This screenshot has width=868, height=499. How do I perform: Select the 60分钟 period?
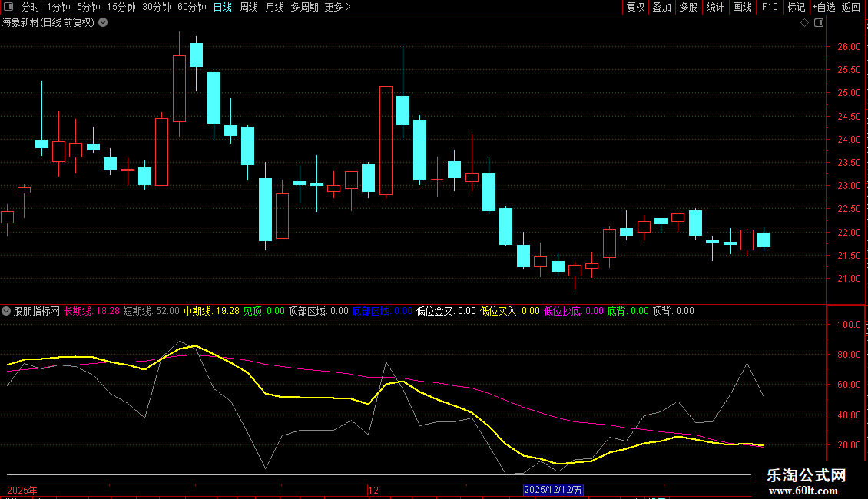(x=192, y=7)
